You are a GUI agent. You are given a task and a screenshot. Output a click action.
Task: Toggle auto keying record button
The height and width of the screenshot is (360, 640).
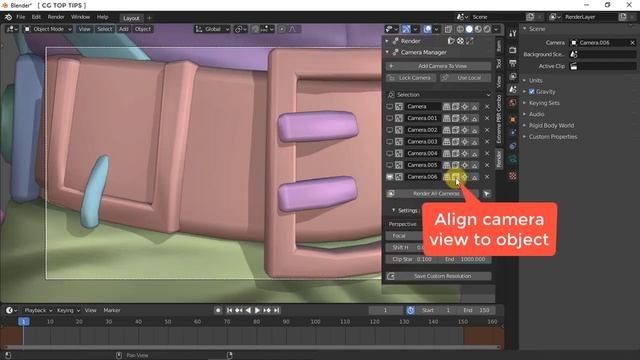tap(218, 311)
